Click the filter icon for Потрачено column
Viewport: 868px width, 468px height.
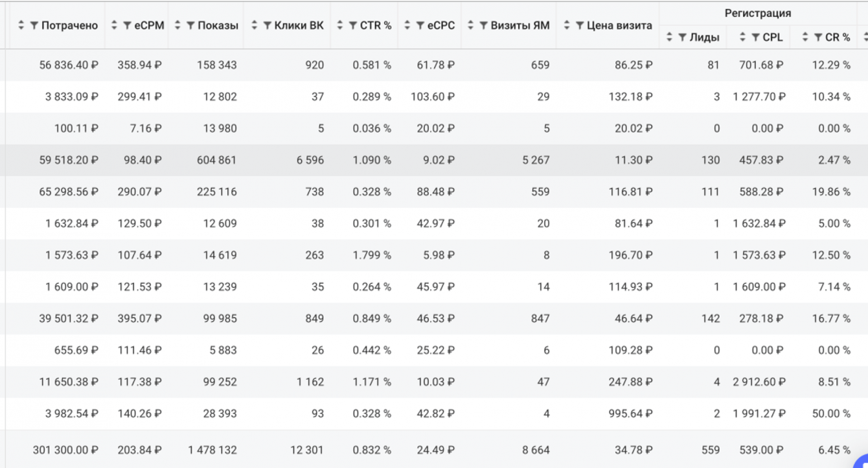click(x=34, y=25)
